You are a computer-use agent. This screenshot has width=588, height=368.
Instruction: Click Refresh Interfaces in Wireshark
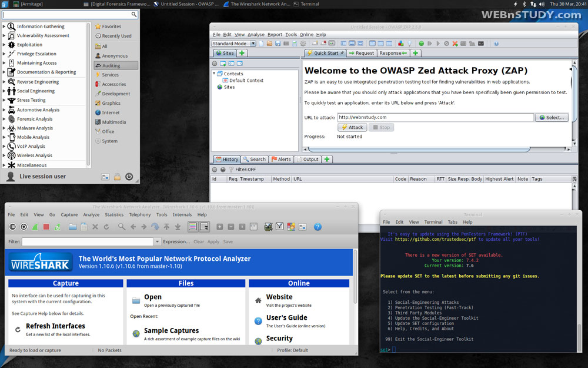click(x=55, y=326)
